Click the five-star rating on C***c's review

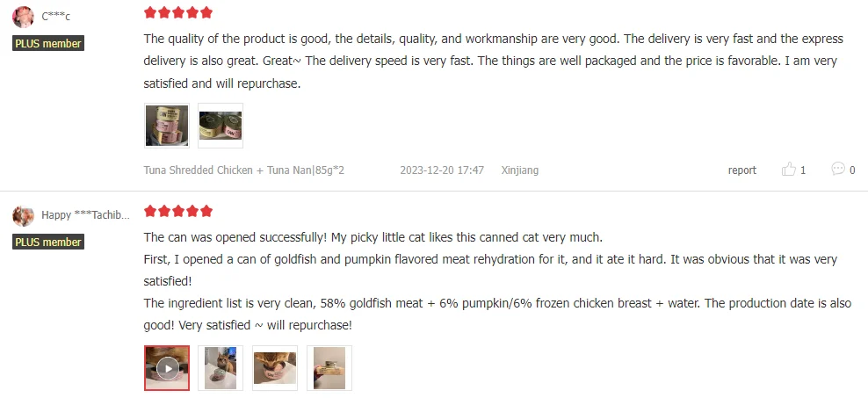(178, 13)
